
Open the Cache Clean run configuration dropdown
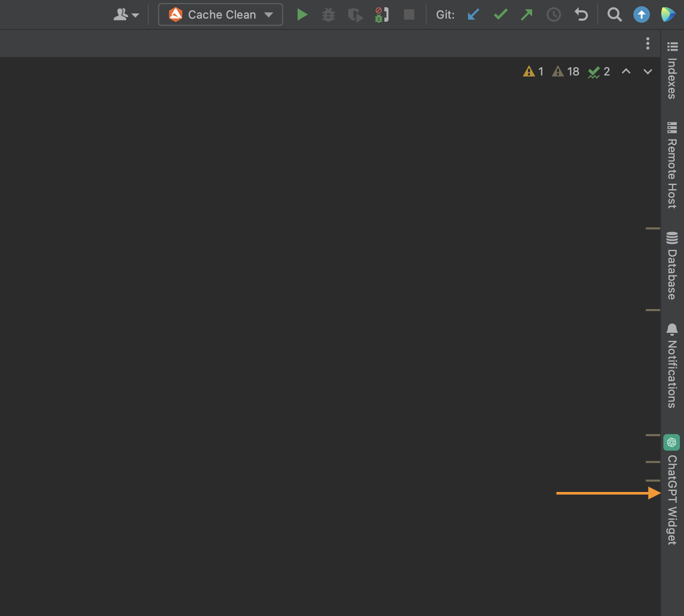pyautogui.click(x=221, y=14)
